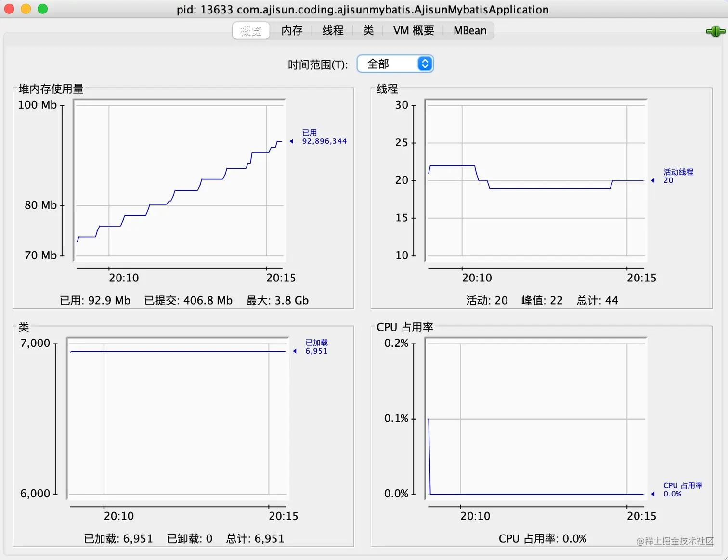The image size is (728, 560).
Task: Click the 已加载 6,951 marker label
Action: click(316, 346)
